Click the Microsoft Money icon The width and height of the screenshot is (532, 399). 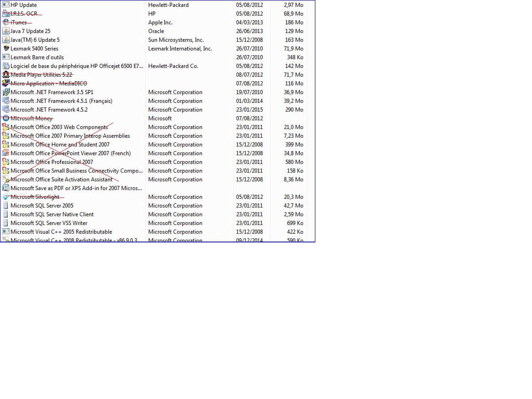pos(6,118)
